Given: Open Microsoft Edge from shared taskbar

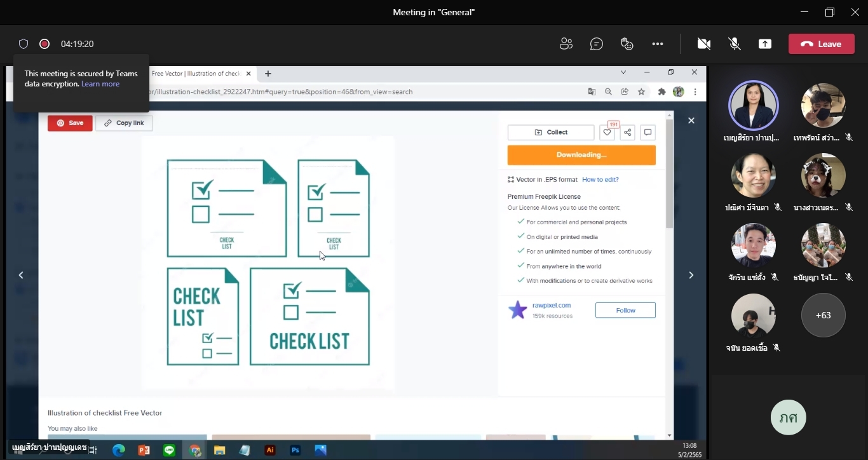Looking at the screenshot, I should [119, 450].
